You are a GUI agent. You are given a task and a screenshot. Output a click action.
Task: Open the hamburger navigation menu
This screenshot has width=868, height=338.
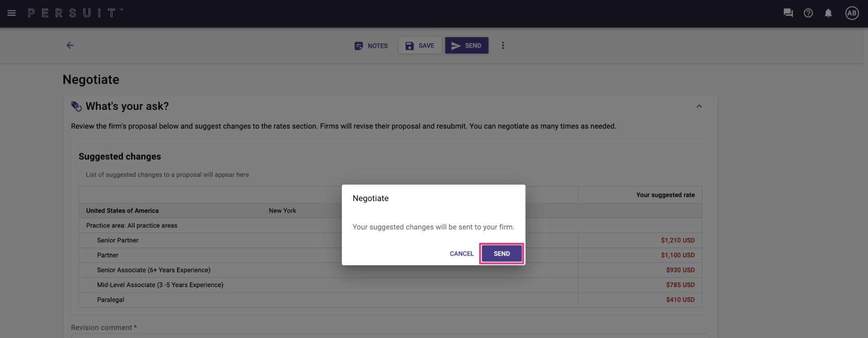[12, 13]
